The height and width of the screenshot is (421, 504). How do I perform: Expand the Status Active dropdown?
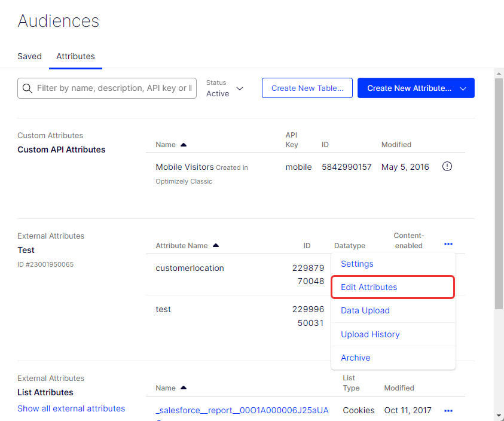click(240, 89)
